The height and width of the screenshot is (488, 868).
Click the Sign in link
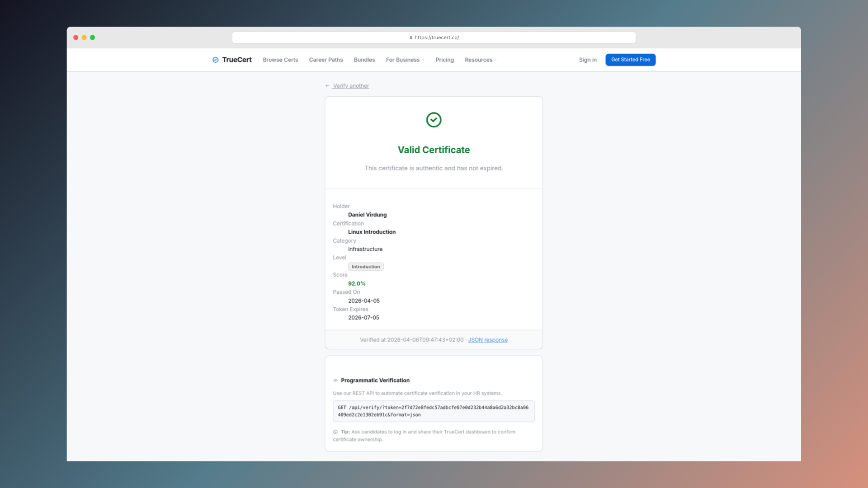click(x=588, y=60)
